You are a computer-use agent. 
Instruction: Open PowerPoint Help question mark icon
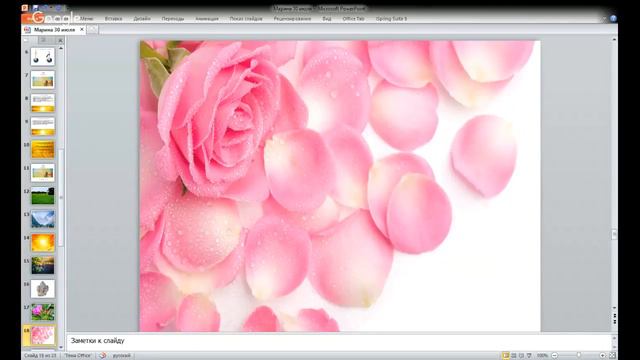coord(613,18)
